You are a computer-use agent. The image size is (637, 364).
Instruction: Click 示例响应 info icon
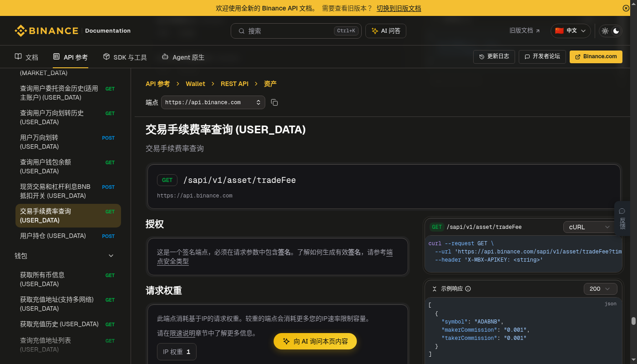point(468,289)
